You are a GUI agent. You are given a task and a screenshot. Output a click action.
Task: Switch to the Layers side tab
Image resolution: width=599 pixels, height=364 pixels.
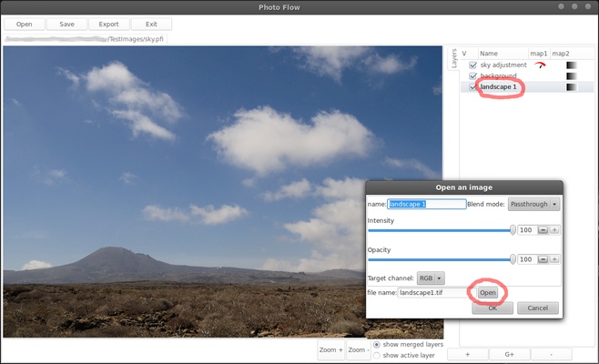click(x=453, y=58)
